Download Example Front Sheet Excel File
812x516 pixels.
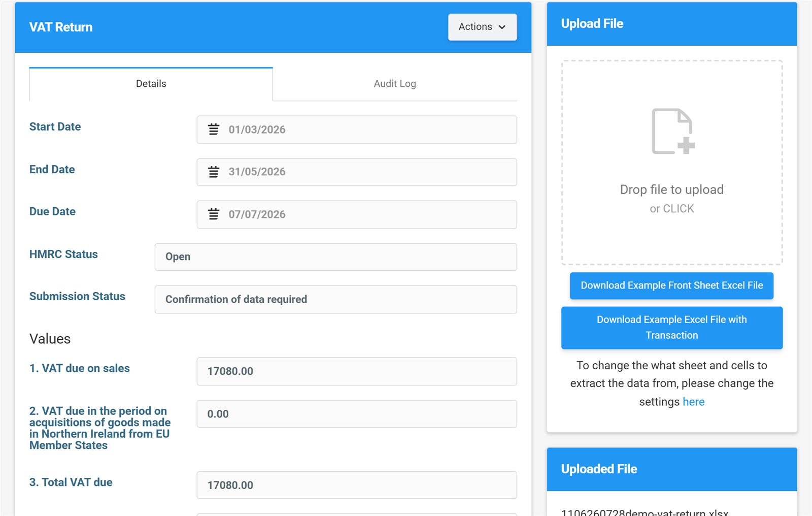tap(671, 285)
